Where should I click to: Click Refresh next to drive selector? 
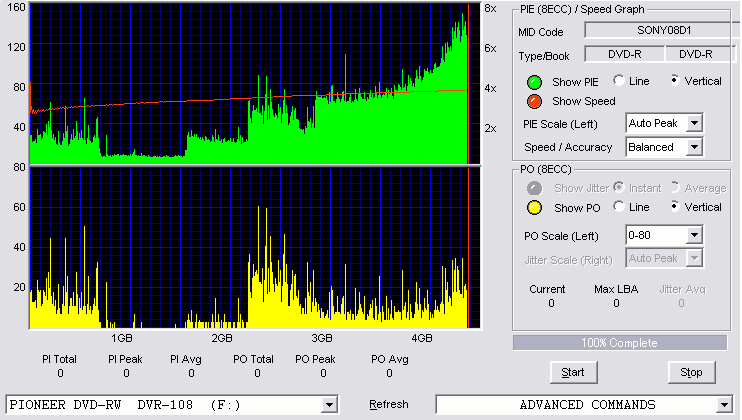389,404
